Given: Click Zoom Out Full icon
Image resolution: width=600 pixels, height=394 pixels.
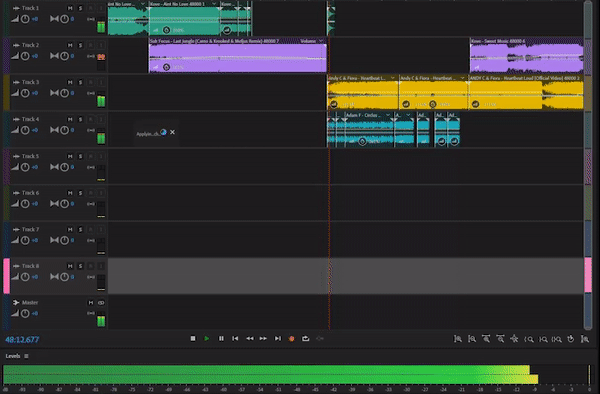Looking at the screenshot, I should pos(514,339).
